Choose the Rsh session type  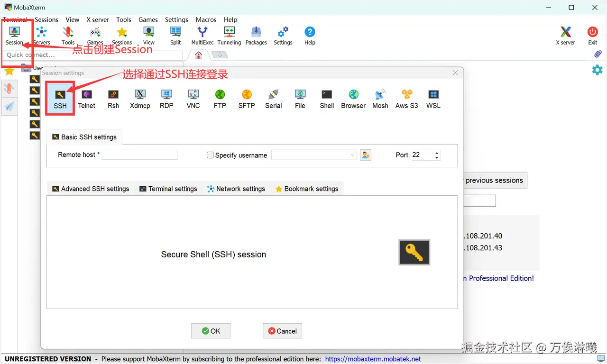pos(113,99)
